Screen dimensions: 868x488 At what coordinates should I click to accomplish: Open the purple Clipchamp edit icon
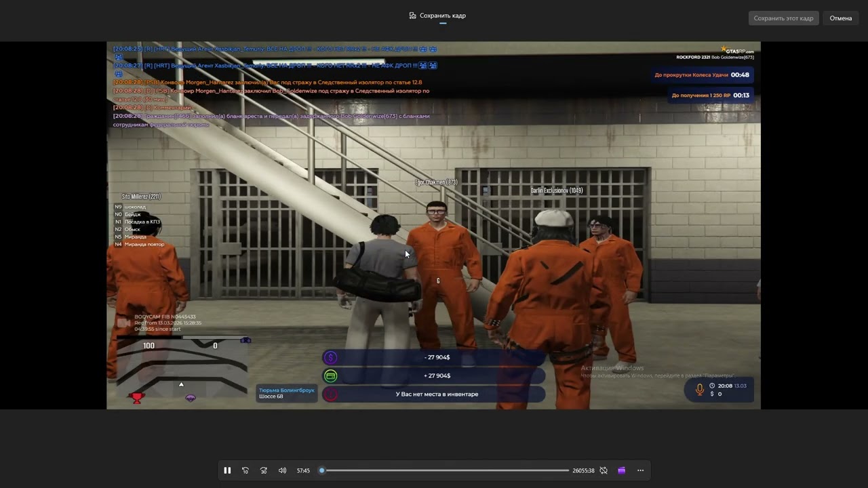tap(621, 470)
